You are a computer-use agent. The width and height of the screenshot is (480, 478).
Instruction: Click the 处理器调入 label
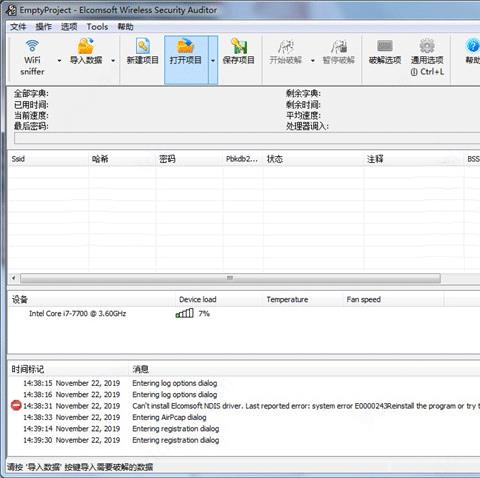[307, 126]
